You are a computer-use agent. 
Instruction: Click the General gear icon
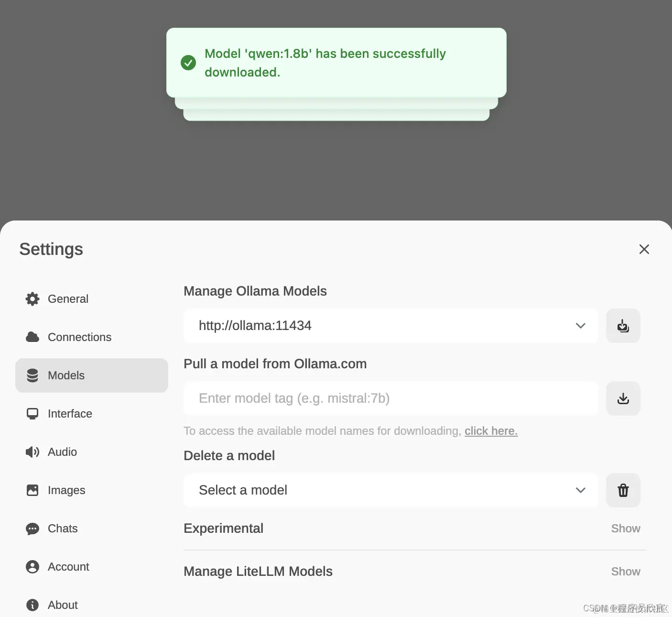[33, 299]
